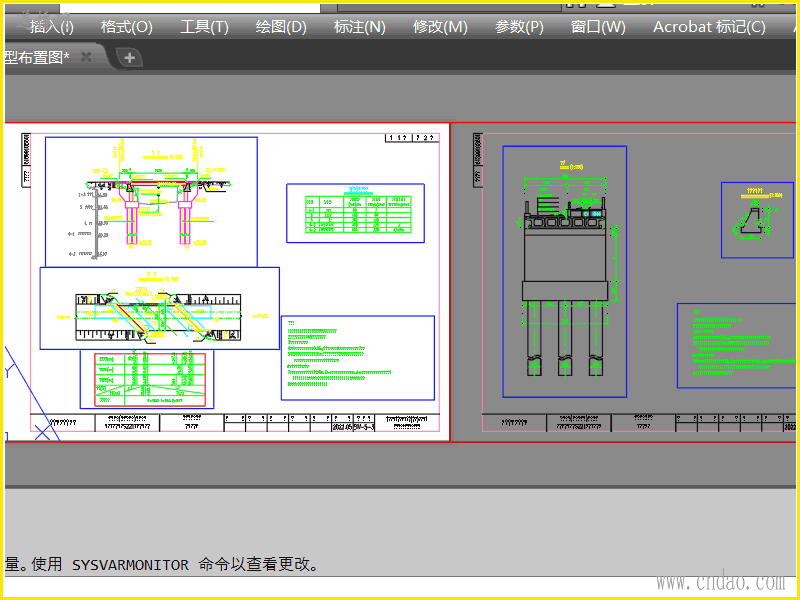Select the notes text viewport on left sheet
The width and height of the screenshot is (800, 600).
(x=358, y=358)
